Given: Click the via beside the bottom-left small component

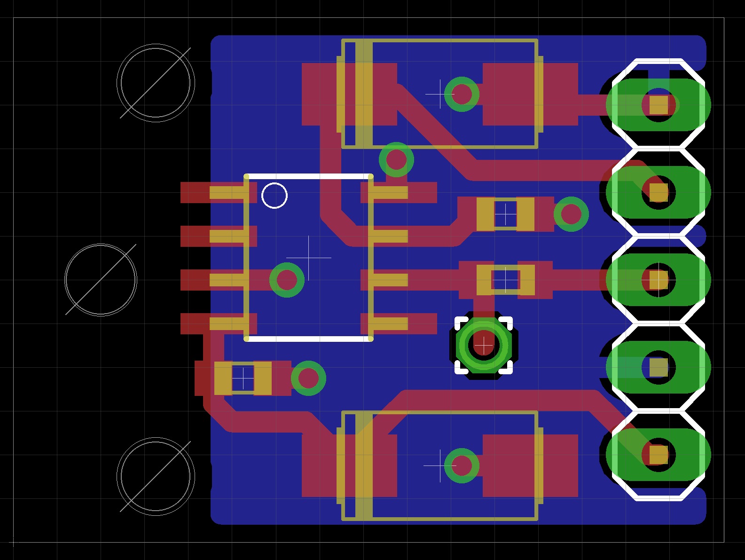Looking at the screenshot, I should [x=308, y=379].
